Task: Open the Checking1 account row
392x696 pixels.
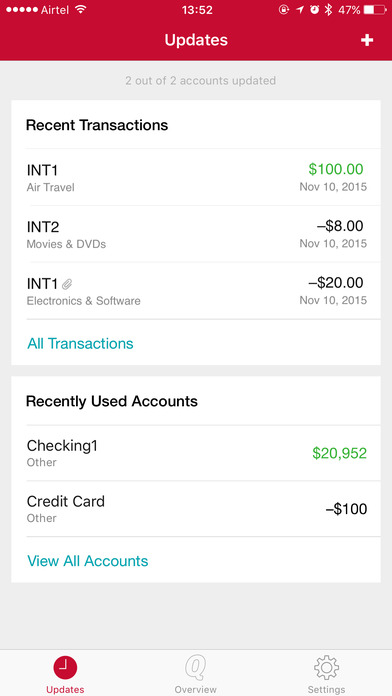Action: pos(196,453)
